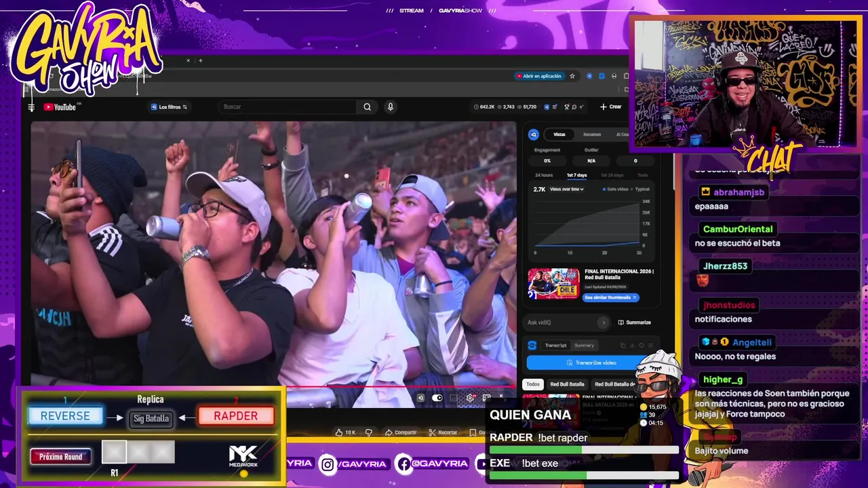Image resolution: width=868 pixels, height=488 pixels.
Task: Click the MK Mediawork logo
Action: coord(242,457)
